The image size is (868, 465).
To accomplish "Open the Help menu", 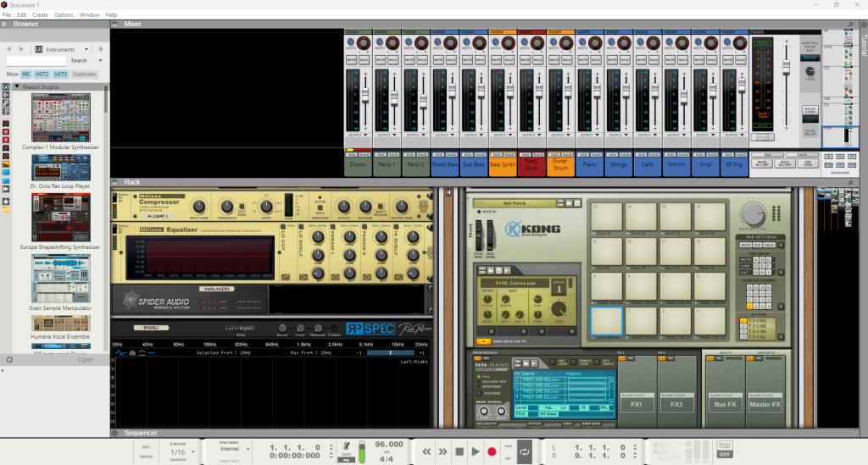I will pyautogui.click(x=111, y=15).
